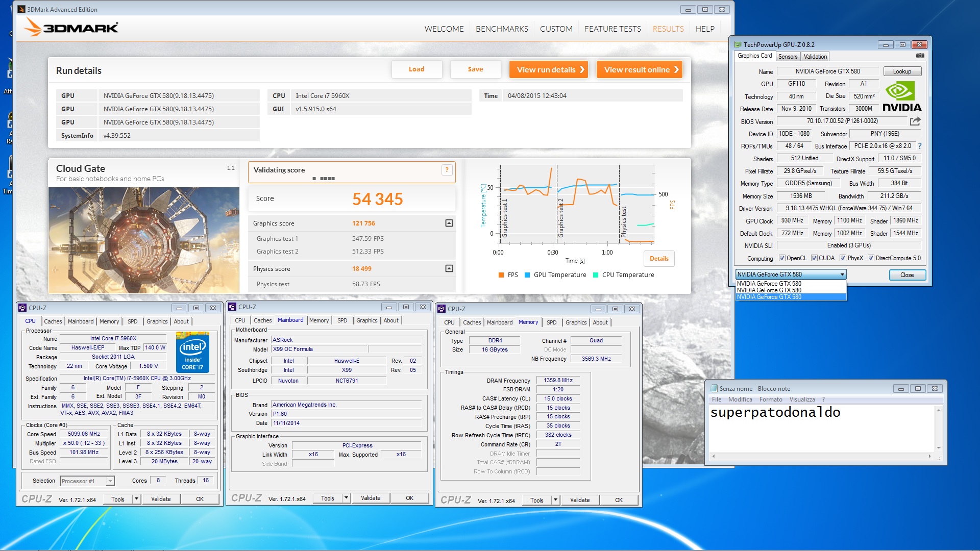Click the CPU-Z Mainboard window title icon

[233, 307]
